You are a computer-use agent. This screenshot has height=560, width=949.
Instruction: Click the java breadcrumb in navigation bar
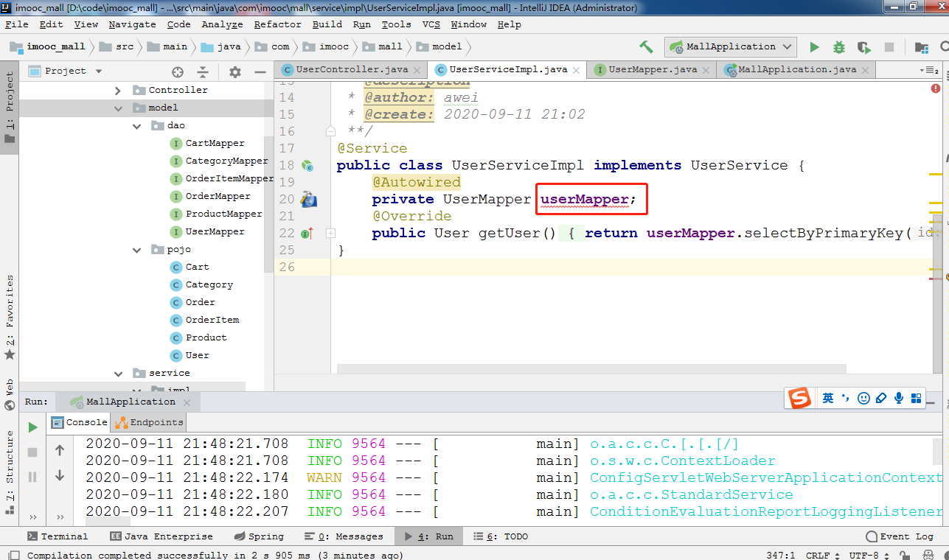[x=222, y=46]
